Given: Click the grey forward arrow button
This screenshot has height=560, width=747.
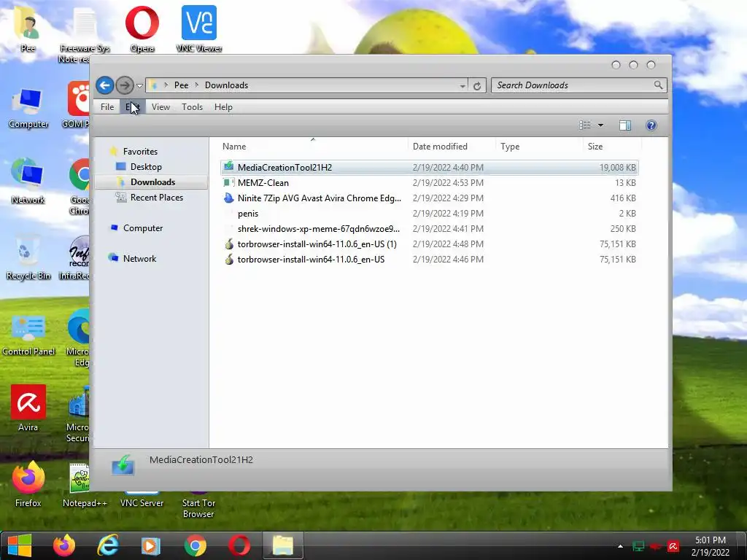Looking at the screenshot, I should (125, 86).
